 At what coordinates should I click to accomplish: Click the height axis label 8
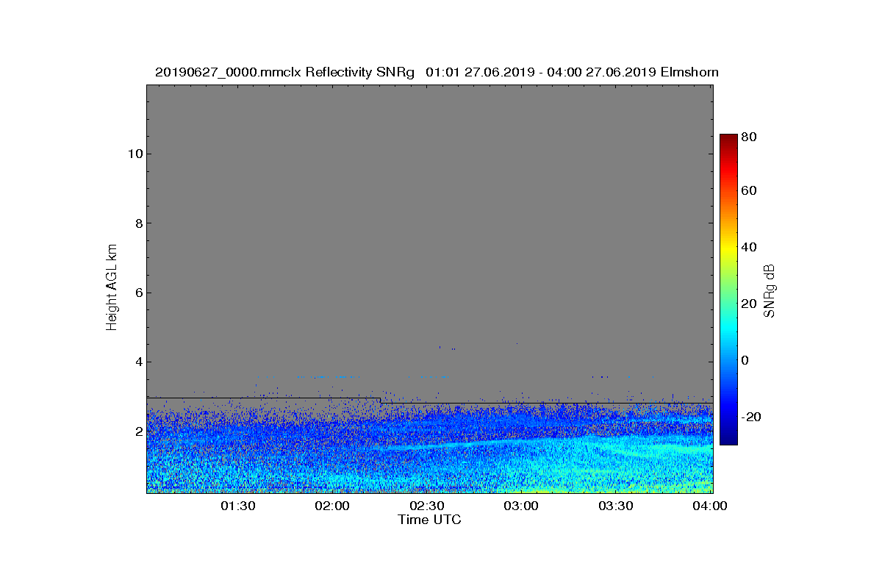[x=137, y=223]
